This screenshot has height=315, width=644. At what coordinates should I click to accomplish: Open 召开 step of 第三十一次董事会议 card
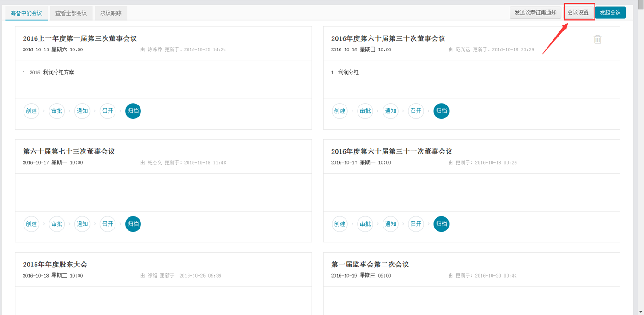click(x=416, y=224)
